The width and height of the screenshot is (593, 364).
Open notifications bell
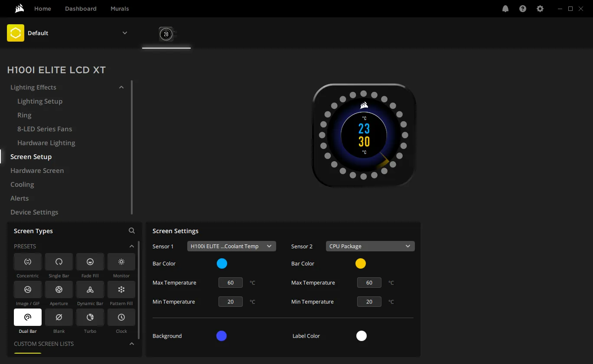coord(505,9)
